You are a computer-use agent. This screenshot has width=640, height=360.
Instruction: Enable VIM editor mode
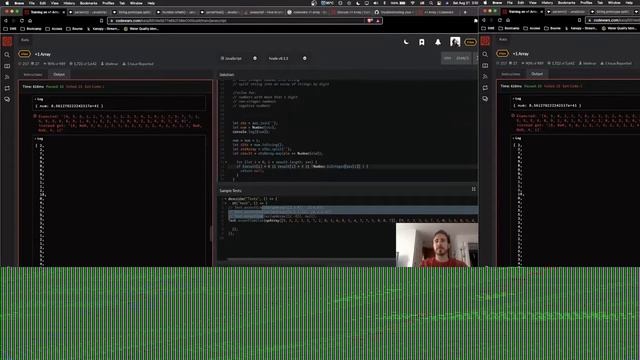pyautogui.click(x=448, y=58)
